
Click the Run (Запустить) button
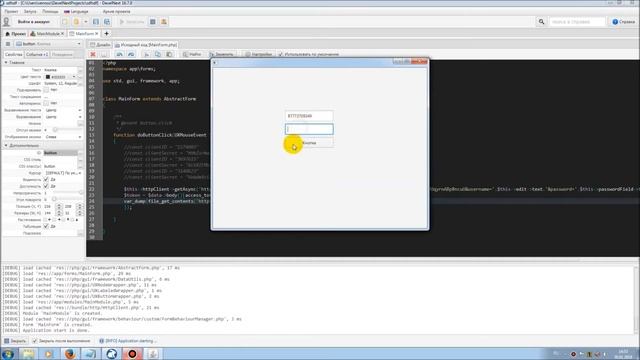tap(131, 22)
